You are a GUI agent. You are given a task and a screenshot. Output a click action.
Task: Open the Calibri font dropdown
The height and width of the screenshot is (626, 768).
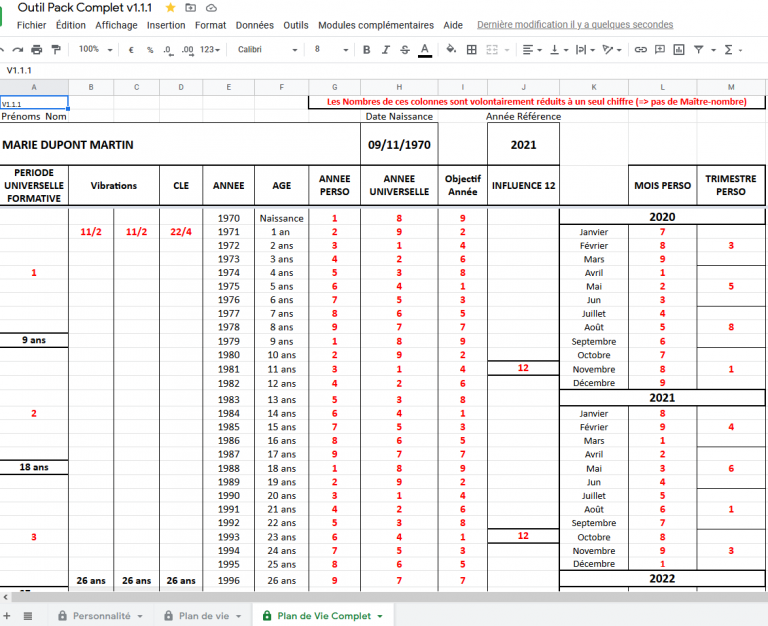(x=267, y=49)
